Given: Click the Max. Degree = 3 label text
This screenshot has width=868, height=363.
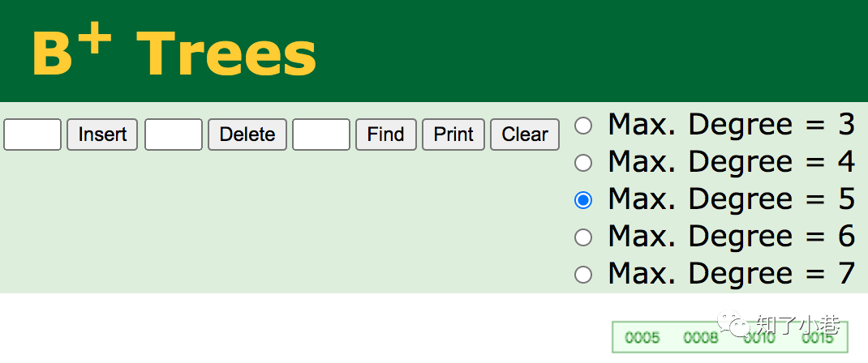Looking at the screenshot, I should pyautogui.click(x=731, y=125).
